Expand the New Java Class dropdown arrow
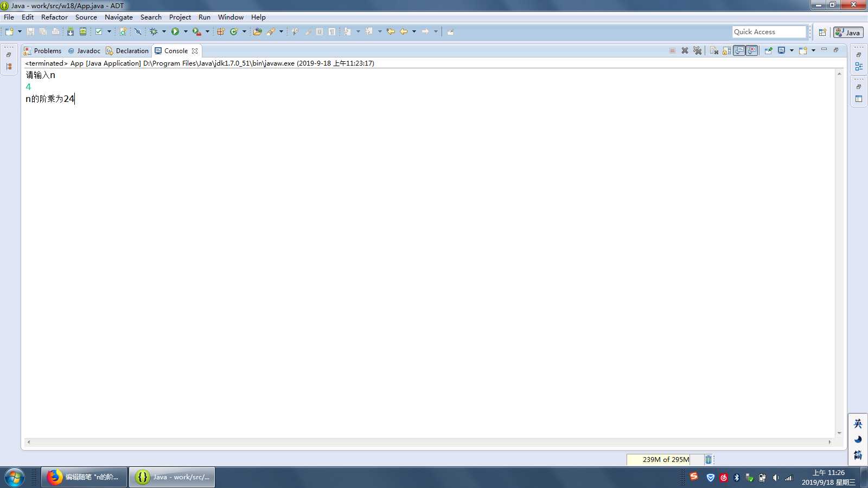Viewport: 868px width, 488px height. 244,31
